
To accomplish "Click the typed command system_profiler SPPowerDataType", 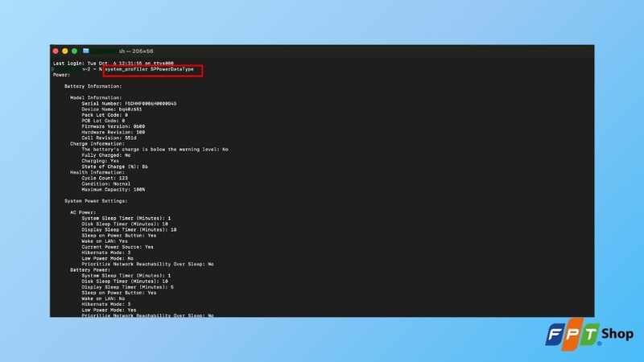I will [149, 69].
